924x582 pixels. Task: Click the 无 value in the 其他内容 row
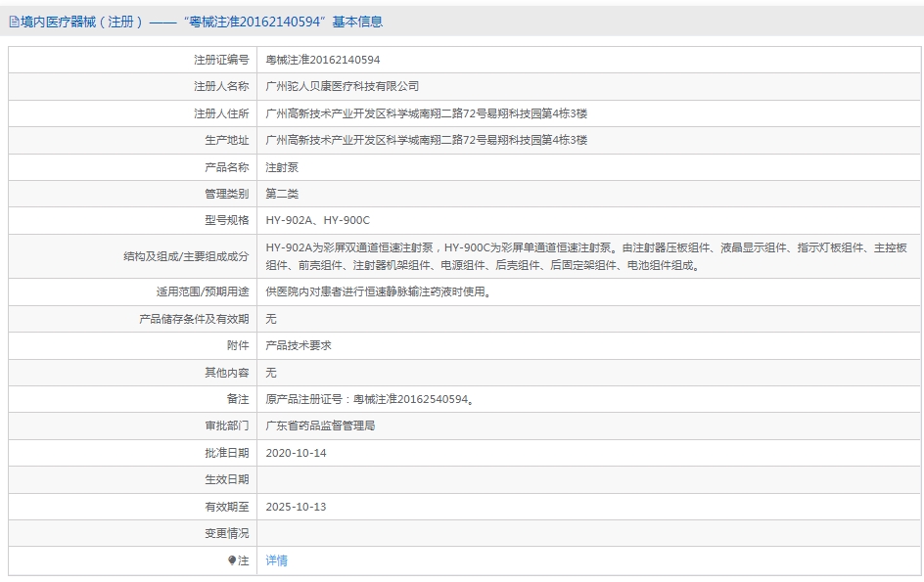(x=271, y=373)
